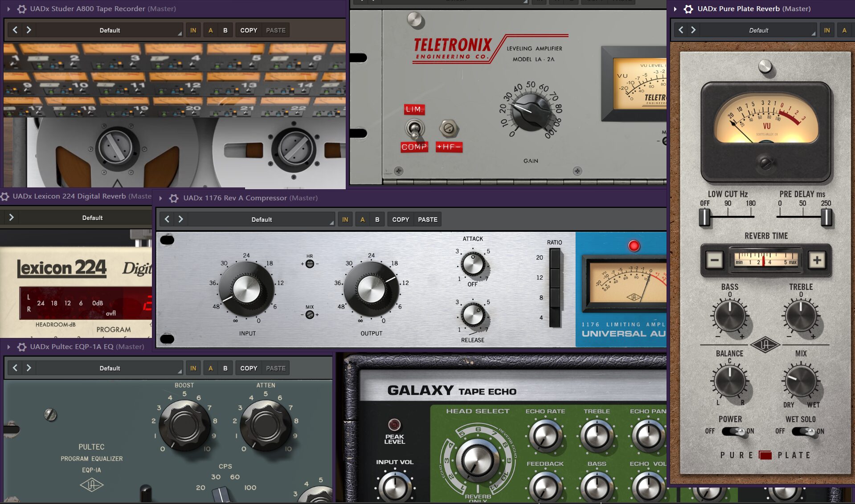Click COPY in 1176 Compressor toolbar
The width and height of the screenshot is (855, 504).
click(401, 219)
